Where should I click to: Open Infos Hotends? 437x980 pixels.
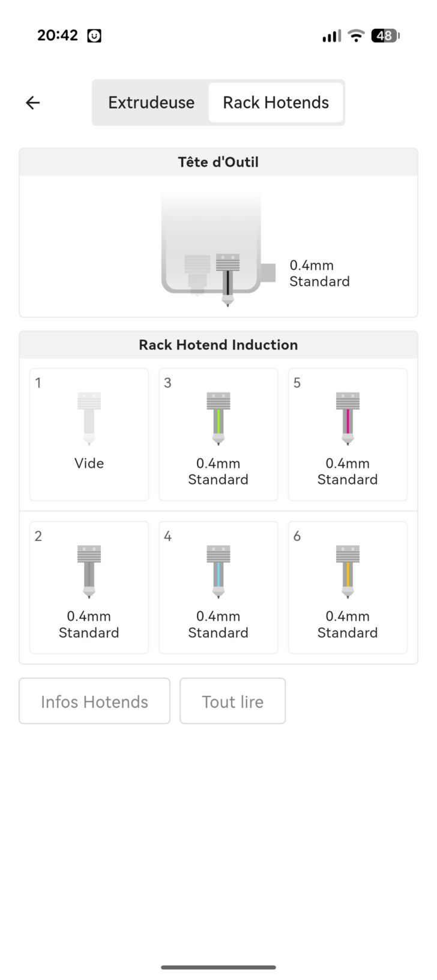tap(94, 701)
